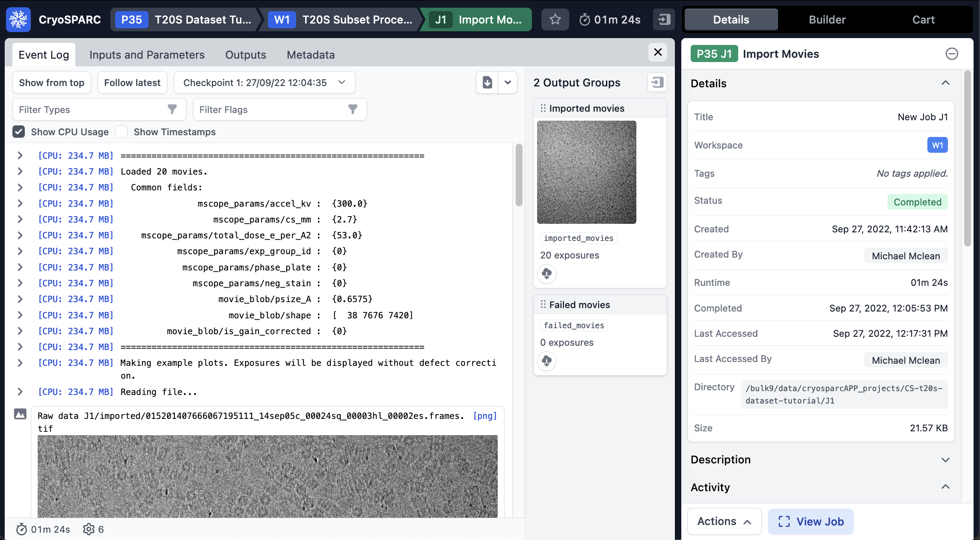The image size is (980, 540).
Task: Click the View Job button
Action: [811, 522]
